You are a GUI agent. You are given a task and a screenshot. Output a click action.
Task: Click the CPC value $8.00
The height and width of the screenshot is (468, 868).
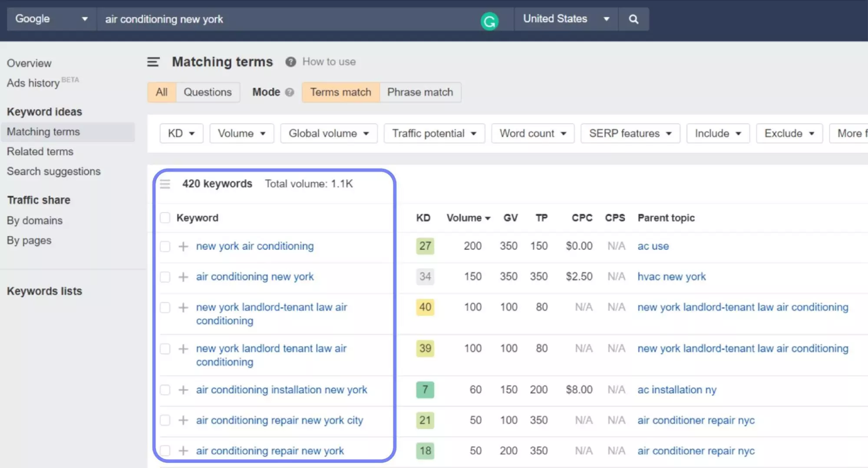(x=579, y=390)
